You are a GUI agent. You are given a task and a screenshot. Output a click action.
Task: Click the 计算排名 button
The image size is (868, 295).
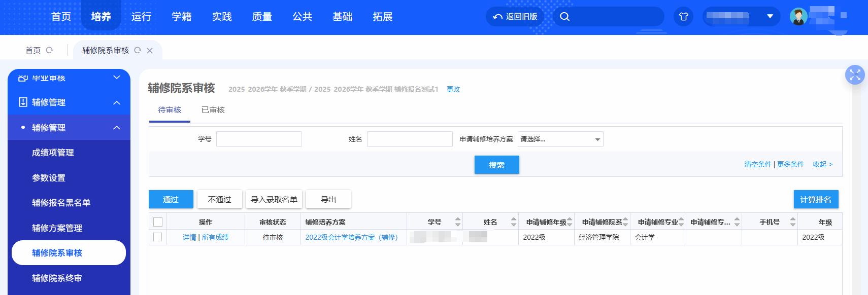pos(816,199)
